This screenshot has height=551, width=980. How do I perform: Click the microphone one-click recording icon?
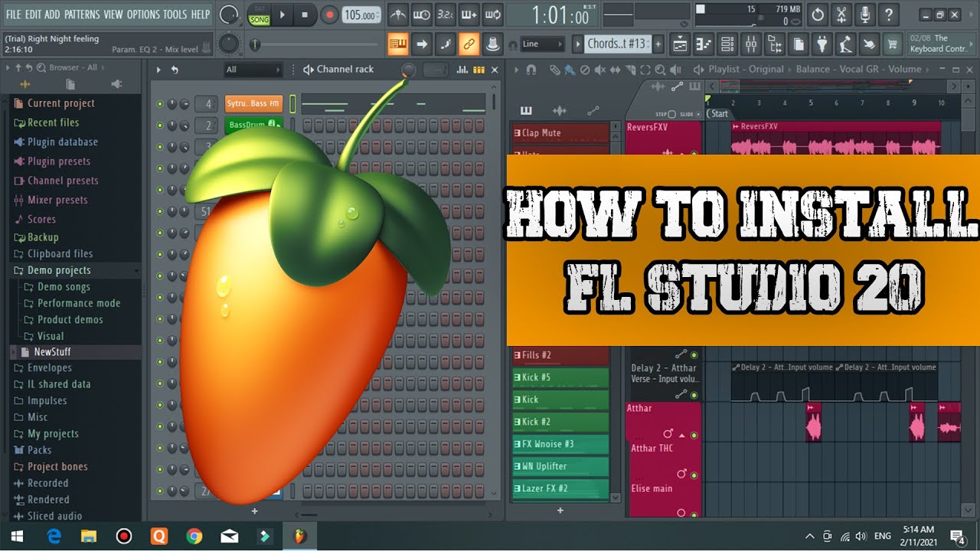pyautogui.click(x=865, y=15)
